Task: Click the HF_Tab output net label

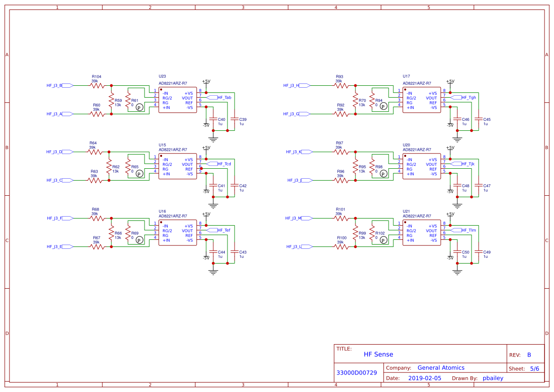Action: tap(223, 97)
